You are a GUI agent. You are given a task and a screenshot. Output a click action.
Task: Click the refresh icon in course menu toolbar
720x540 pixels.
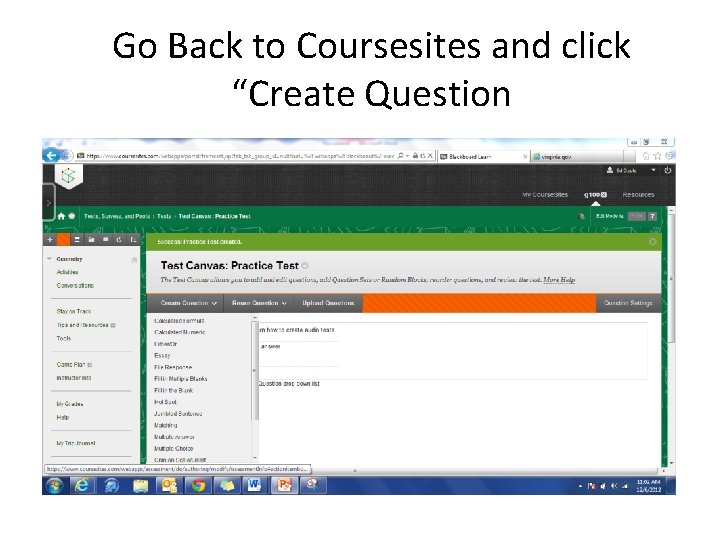tap(119, 239)
